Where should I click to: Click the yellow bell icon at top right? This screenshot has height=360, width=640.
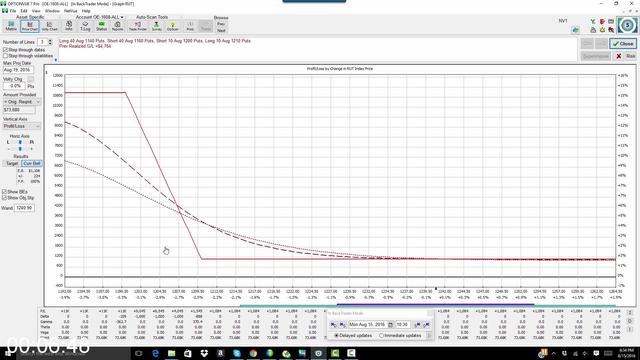click(602, 30)
